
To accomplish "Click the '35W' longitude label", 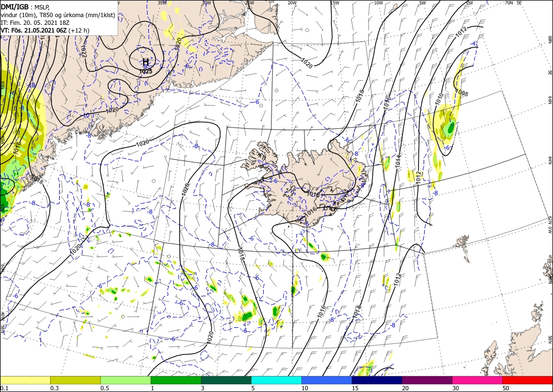I will (162, 3).
